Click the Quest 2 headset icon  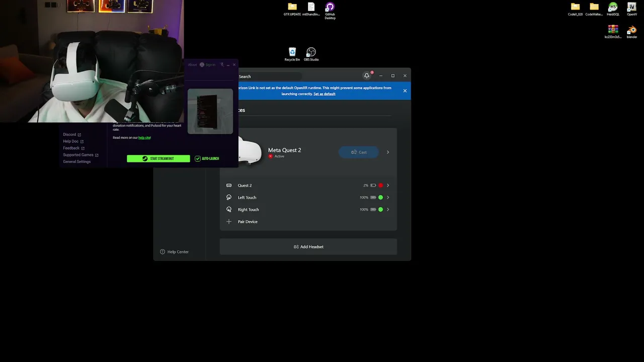tap(229, 186)
